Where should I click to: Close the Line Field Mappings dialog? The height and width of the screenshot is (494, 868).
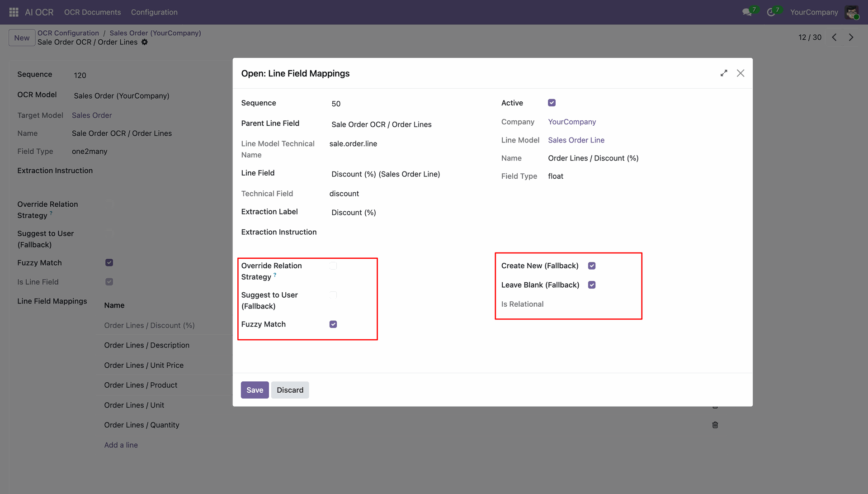point(741,73)
